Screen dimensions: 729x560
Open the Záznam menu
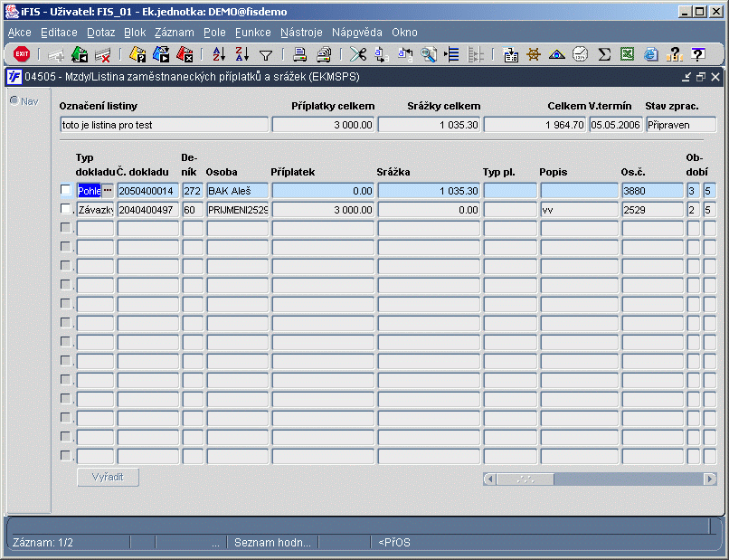coord(174,32)
